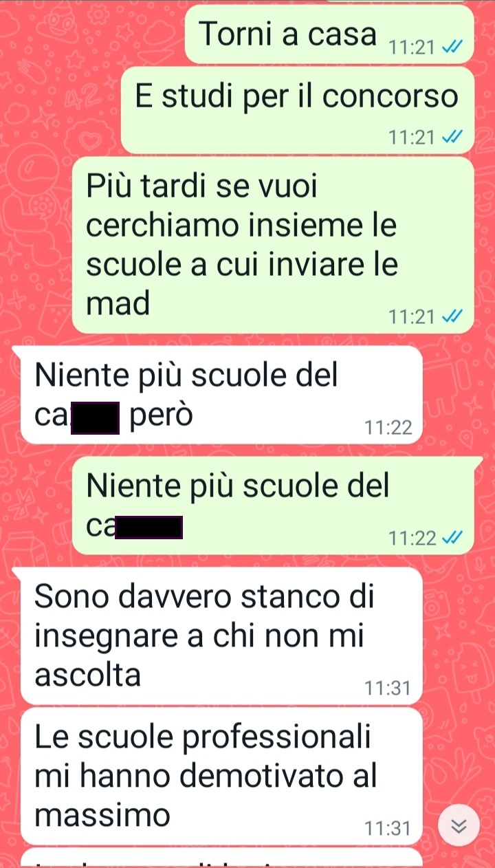Click the 11:21 timestamp beside 'Torni a casa'
Screen dimensions: 495x868
click(x=412, y=48)
